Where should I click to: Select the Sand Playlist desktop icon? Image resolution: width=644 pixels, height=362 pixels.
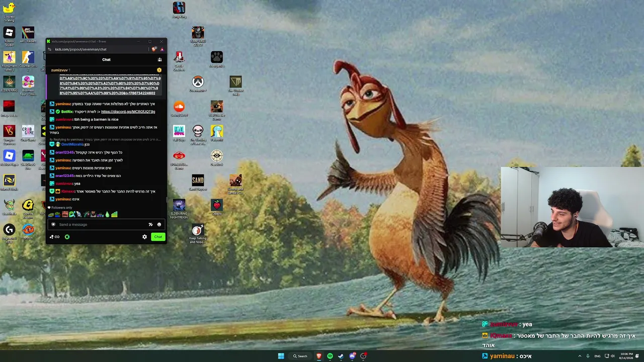tap(198, 183)
